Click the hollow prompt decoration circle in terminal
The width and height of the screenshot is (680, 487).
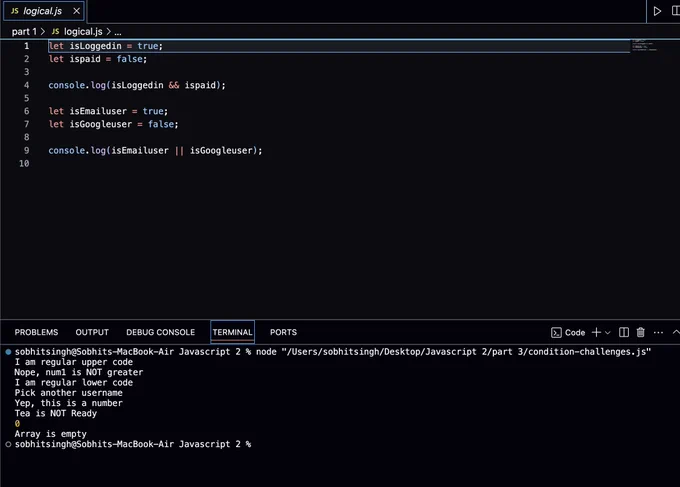coord(8,444)
